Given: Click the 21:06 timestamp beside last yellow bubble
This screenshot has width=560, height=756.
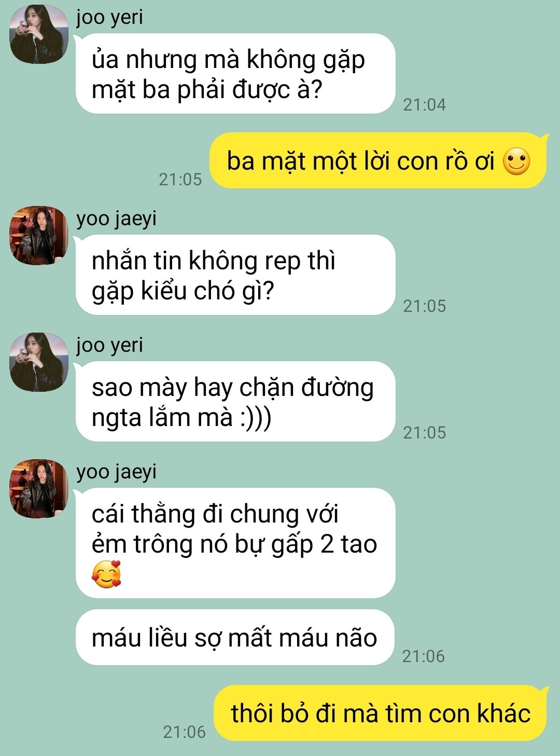Looking at the screenshot, I should (184, 732).
